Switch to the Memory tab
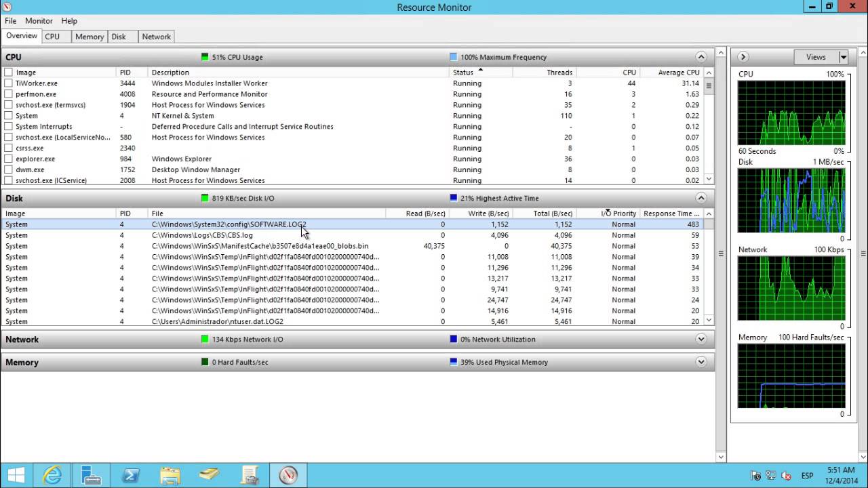This screenshot has width=868, height=488. (x=90, y=37)
